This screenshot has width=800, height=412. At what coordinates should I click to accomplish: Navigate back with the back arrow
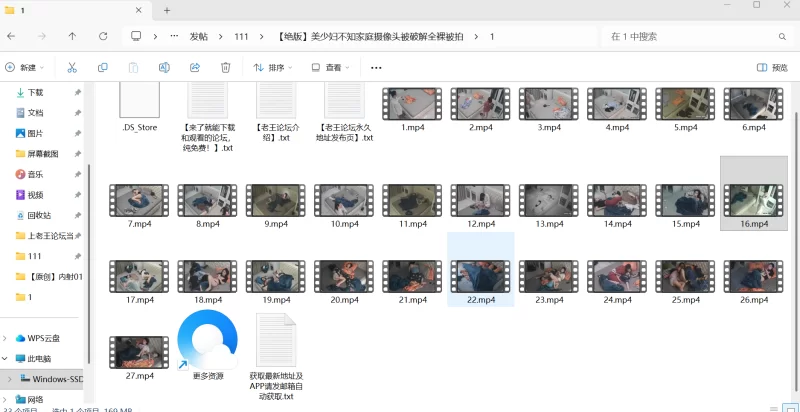11,36
